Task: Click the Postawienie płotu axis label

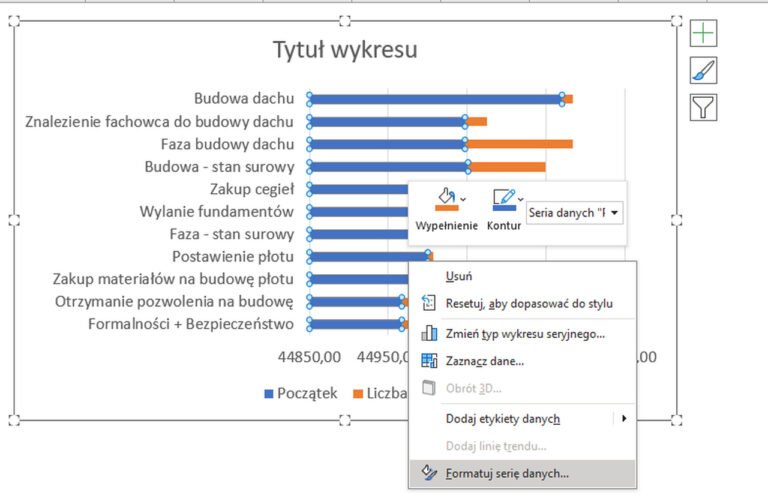Action: [233, 257]
